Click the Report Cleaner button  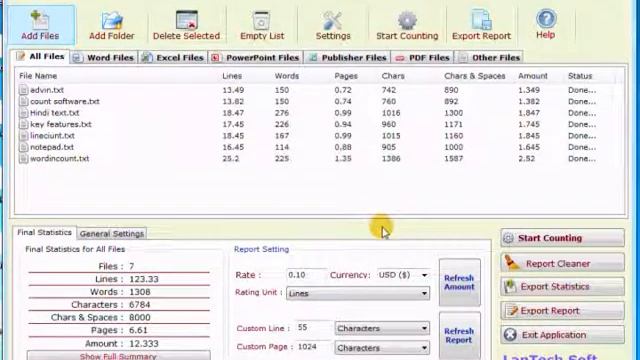click(562, 263)
